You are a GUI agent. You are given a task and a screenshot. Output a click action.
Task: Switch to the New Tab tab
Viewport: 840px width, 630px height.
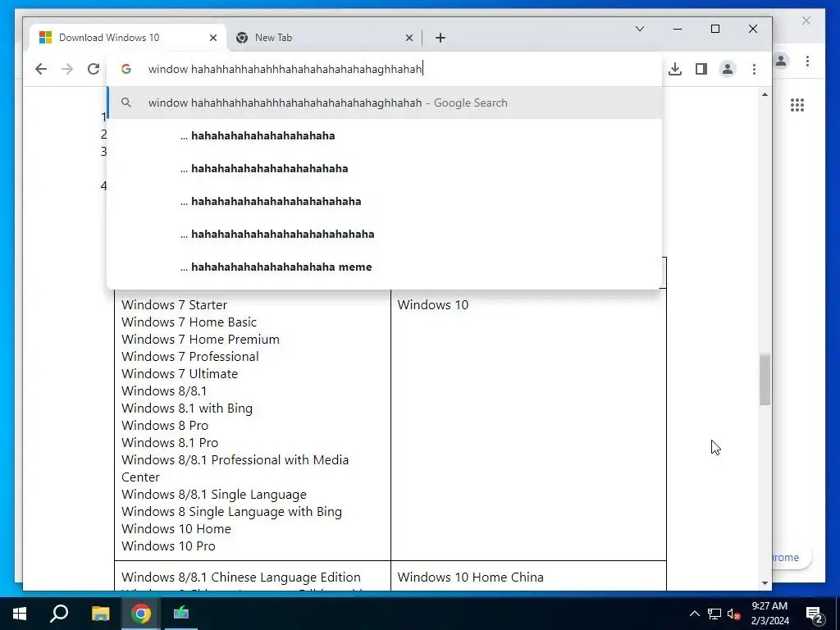[324, 38]
